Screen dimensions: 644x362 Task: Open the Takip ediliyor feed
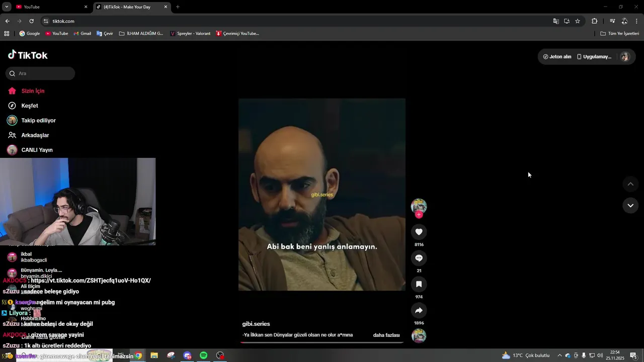[31, 121]
